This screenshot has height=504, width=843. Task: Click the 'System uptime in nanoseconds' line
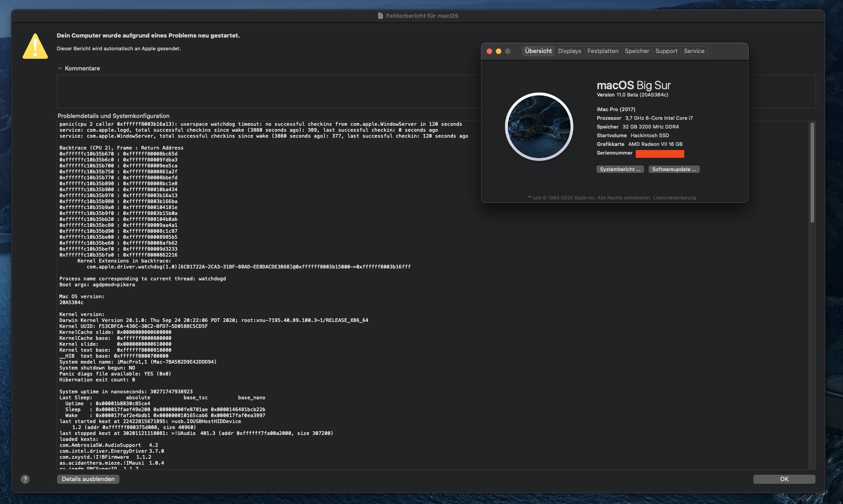[126, 391]
